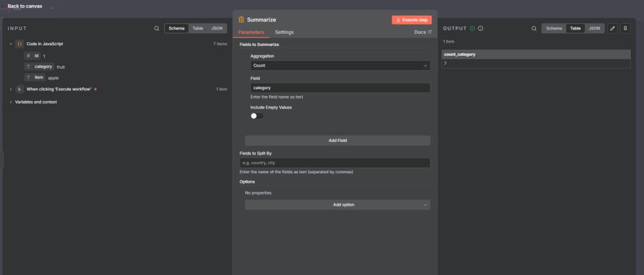Pin the output data with pin icon
The height and width of the screenshot is (275, 644).
point(625,28)
